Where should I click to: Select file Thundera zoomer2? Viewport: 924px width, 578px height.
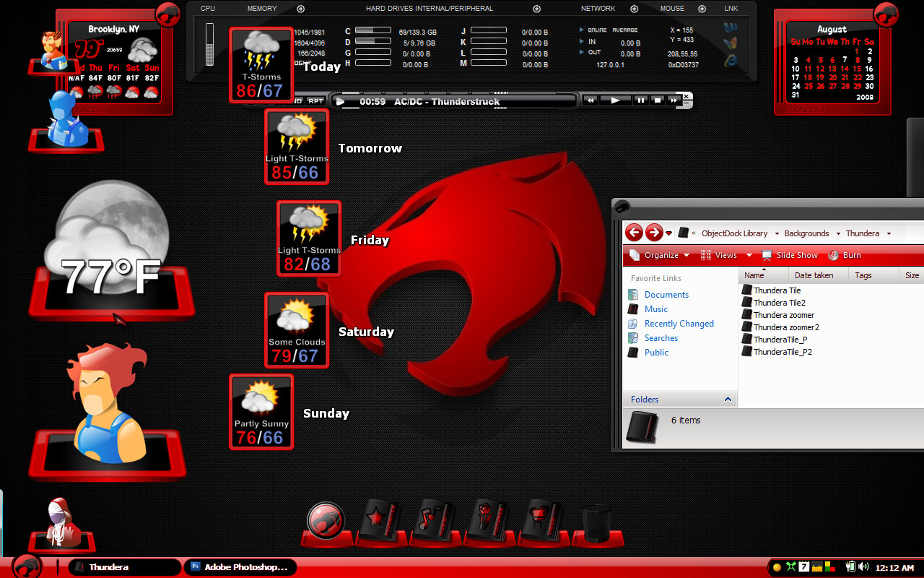click(780, 327)
